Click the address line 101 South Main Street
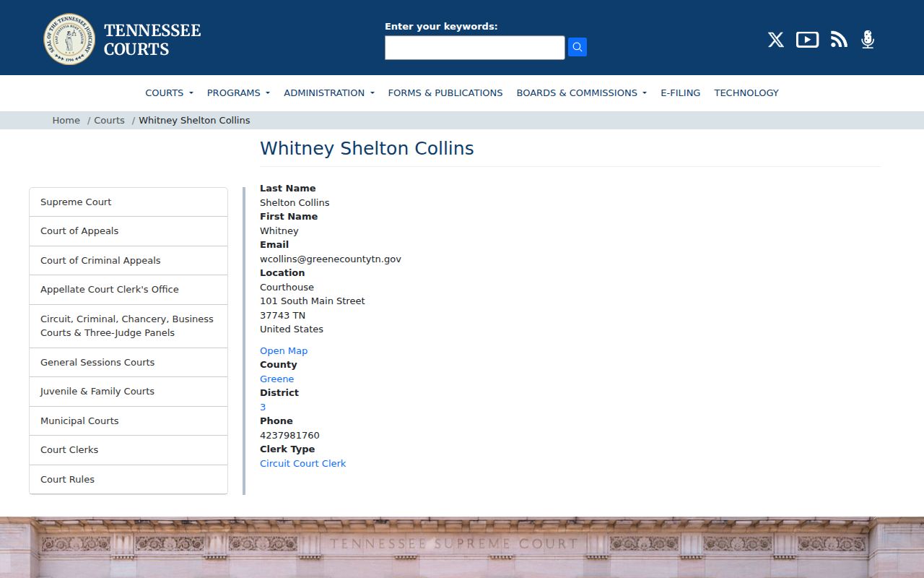The width and height of the screenshot is (924, 578). pos(313,301)
